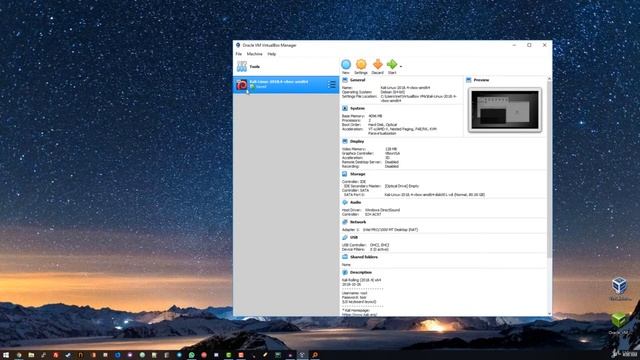Screen dimensions: 640x360
Task: Maximize the VirtualBox Manager window
Action: [x=529, y=45]
